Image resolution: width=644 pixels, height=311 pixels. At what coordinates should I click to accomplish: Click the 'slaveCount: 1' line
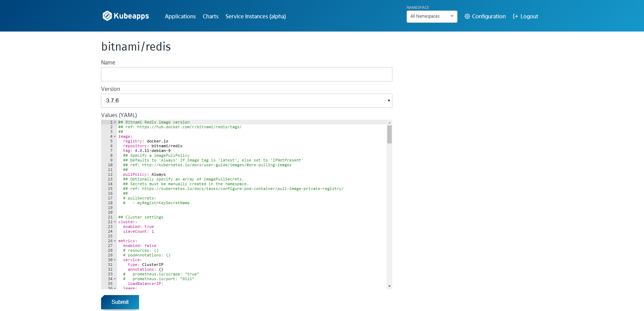point(138,231)
